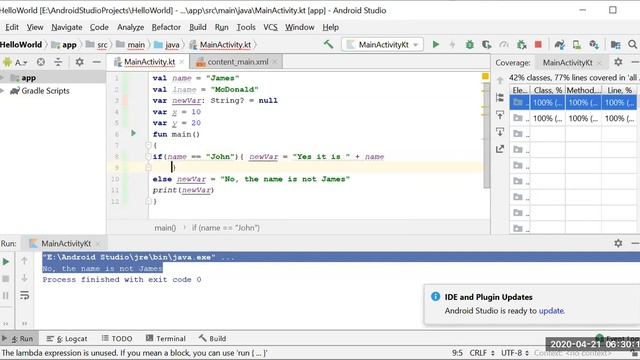Rerun the process from the Run panel
Screen dimensions: 640x360
coord(6,261)
